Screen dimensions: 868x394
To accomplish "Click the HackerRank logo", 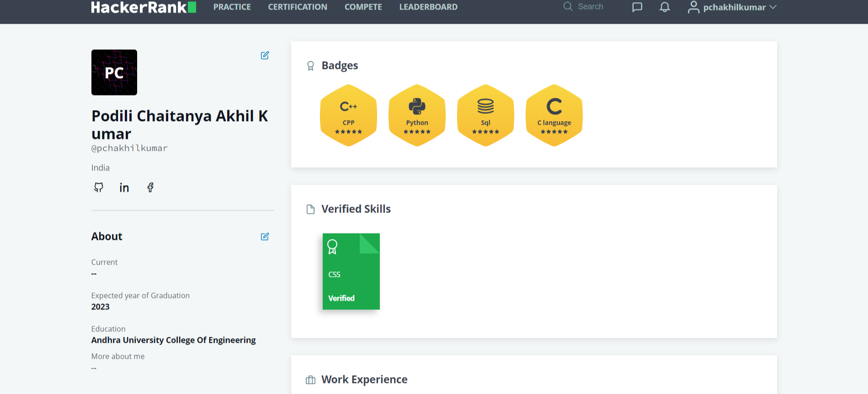I will click(143, 7).
